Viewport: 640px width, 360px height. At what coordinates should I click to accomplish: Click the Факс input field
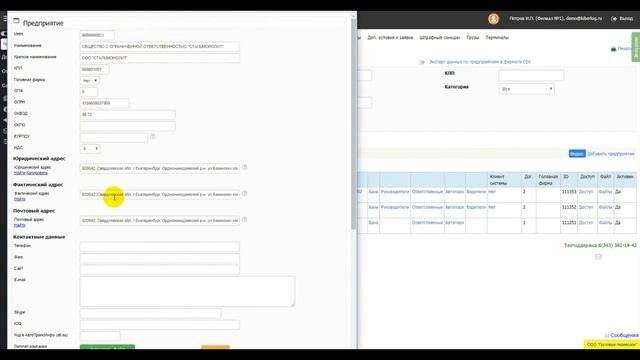(160, 258)
